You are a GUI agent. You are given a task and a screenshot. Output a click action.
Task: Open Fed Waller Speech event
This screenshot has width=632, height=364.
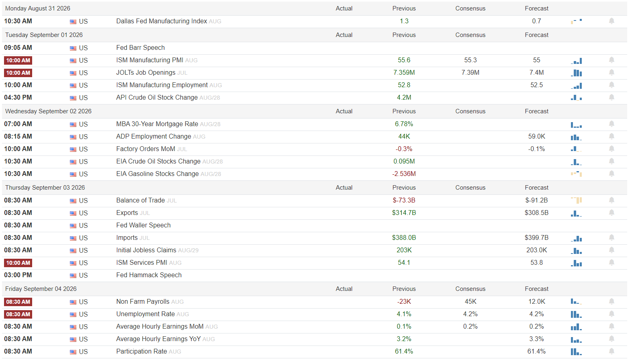click(143, 225)
